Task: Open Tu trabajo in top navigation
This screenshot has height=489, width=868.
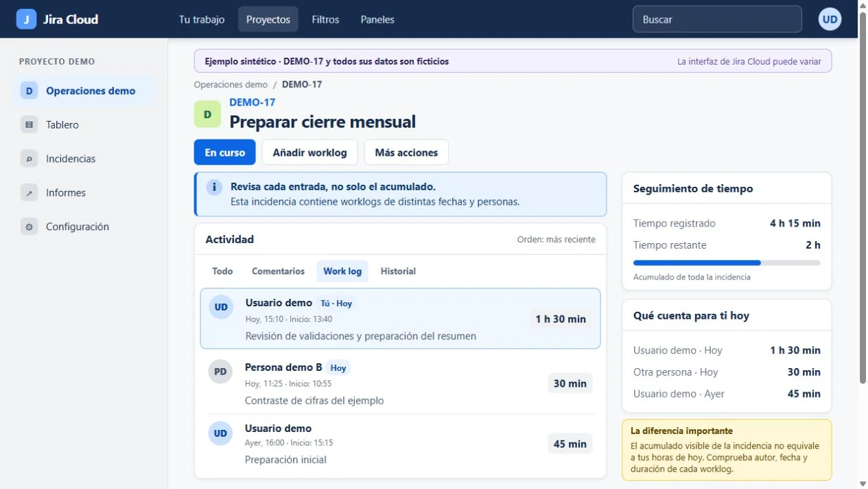Action: (202, 19)
